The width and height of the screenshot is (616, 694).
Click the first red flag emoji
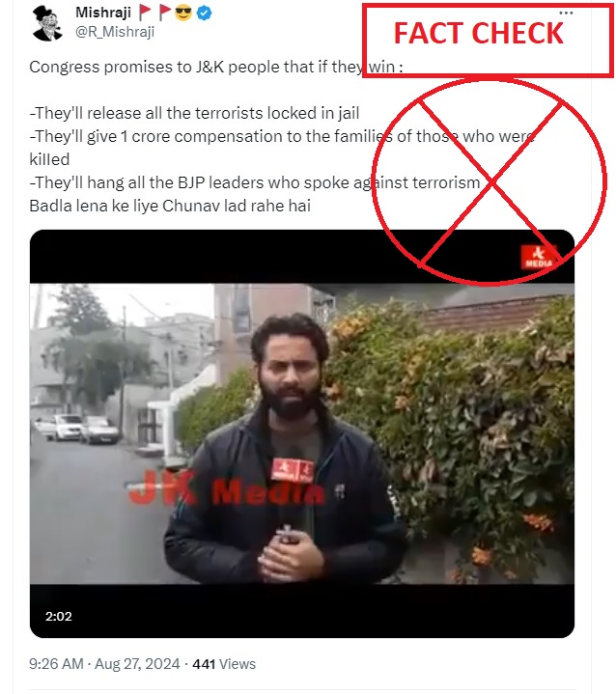pos(145,13)
